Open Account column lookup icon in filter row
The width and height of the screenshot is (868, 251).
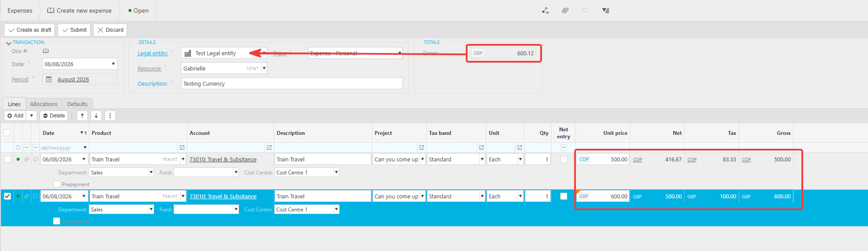(269, 148)
